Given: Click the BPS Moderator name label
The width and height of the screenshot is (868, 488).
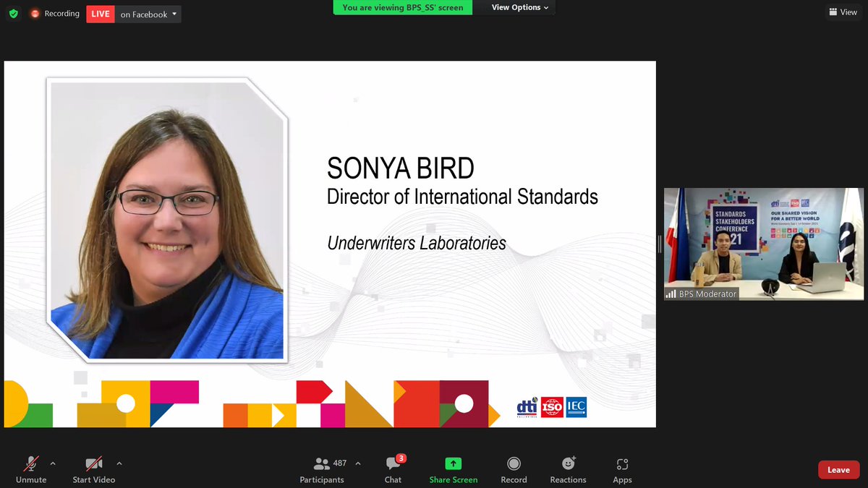Looking at the screenshot, I should pyautogui.click(x=702, y=294).
